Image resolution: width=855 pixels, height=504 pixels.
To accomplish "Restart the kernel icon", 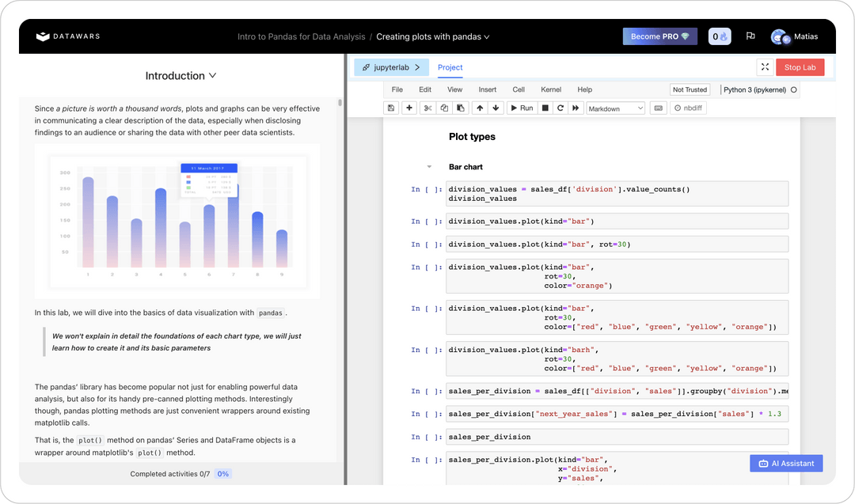I will tap(560, 108).
